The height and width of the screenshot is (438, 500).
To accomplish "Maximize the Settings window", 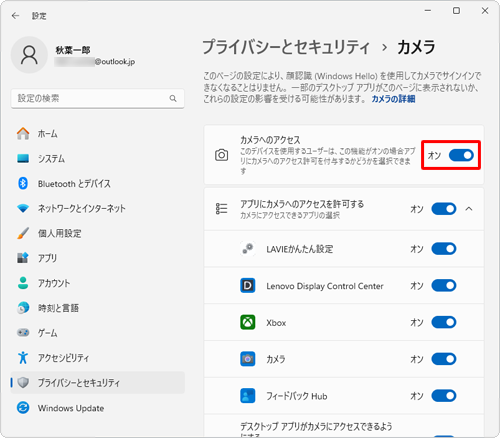I will point(456,11).
